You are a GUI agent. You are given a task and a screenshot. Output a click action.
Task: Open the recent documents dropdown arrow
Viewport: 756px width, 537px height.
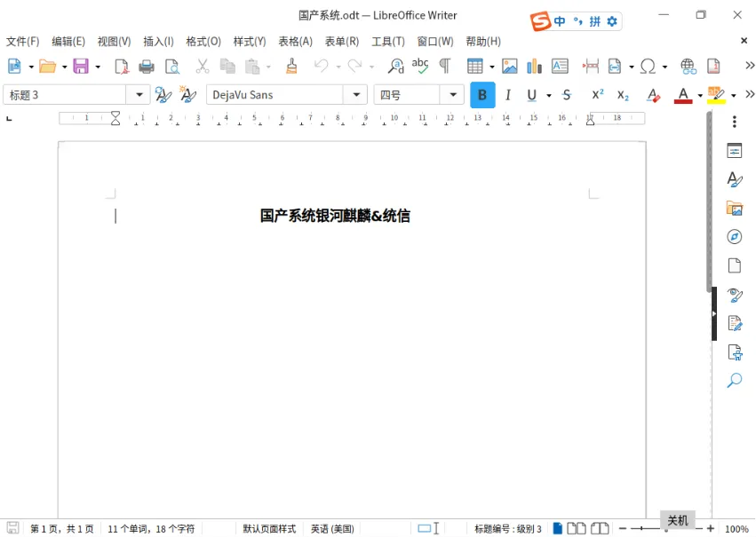[64, 67]
